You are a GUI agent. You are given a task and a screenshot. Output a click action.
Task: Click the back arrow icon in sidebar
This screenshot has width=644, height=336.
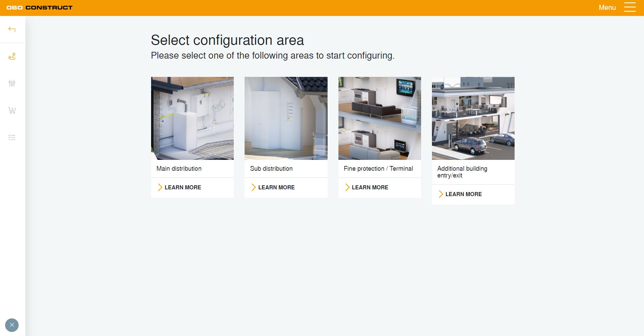coord(12,29)
